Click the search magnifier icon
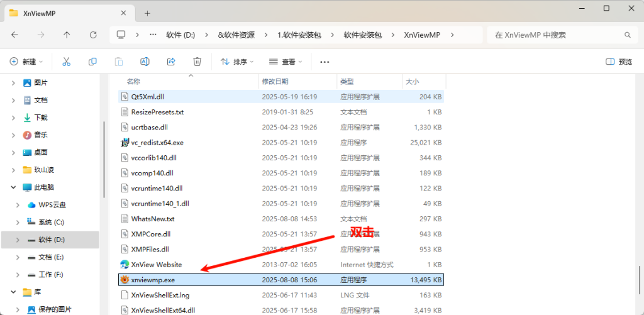This screenshot has height=315, width=644. [628, 35]
